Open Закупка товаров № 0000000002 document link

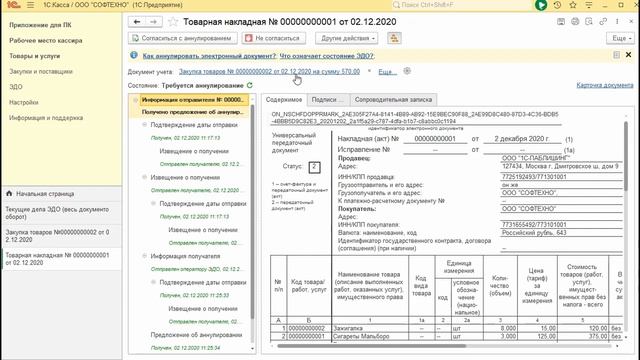click(269, 71)
